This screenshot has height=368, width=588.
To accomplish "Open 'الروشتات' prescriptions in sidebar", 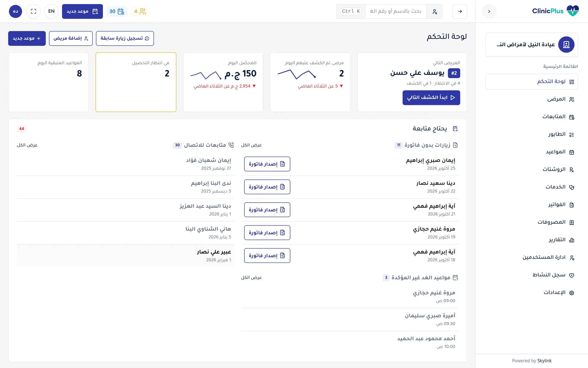I will point(532,169).
